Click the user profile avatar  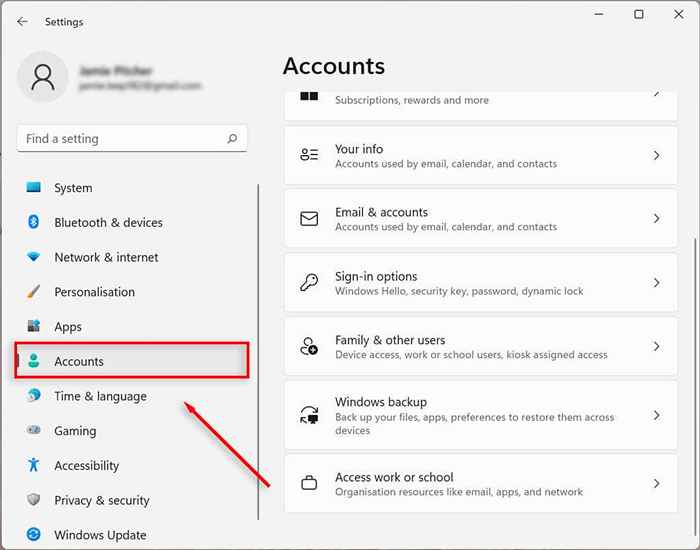click(43, 77)
